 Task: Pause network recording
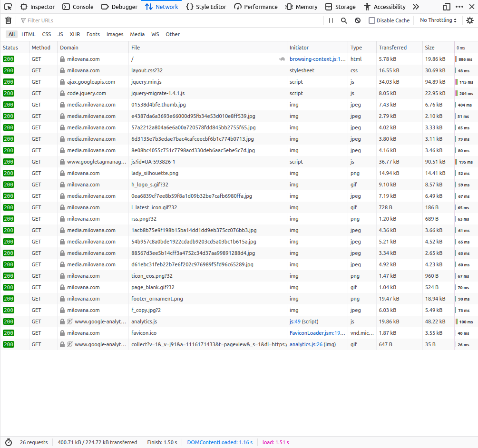pos(331,20)
